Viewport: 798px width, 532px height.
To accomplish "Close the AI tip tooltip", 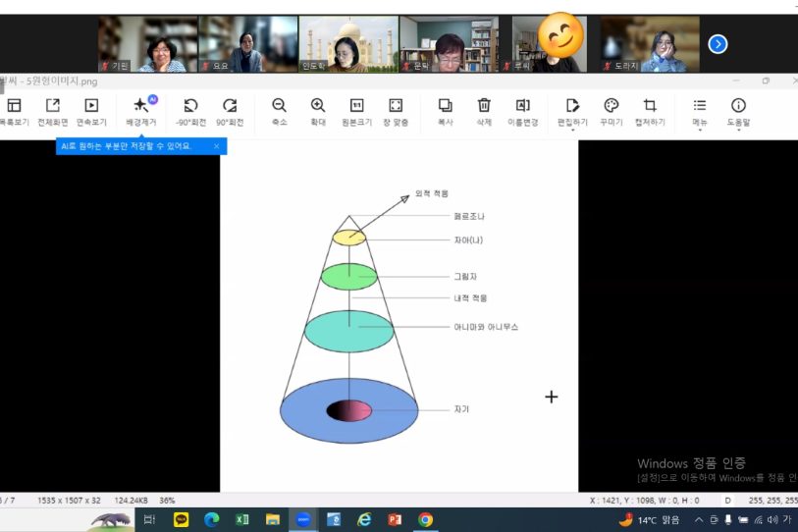I will [217, 146].
